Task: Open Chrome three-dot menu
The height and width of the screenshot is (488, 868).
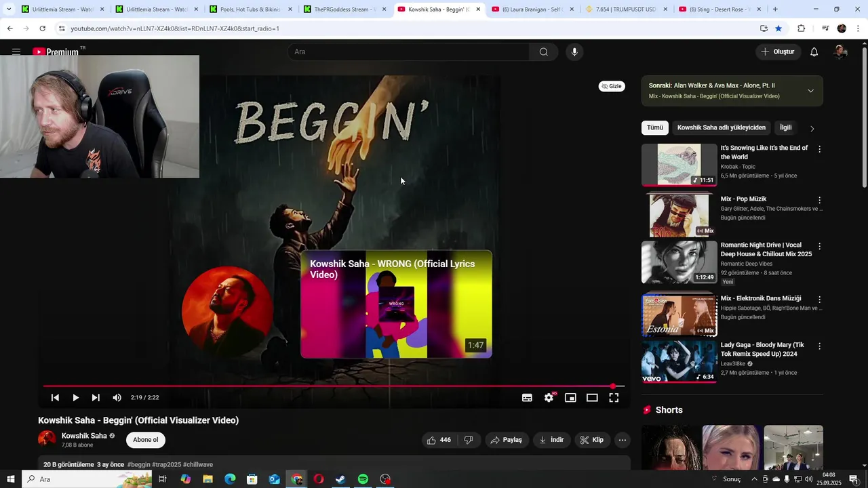Action: [x=859, y=28]
